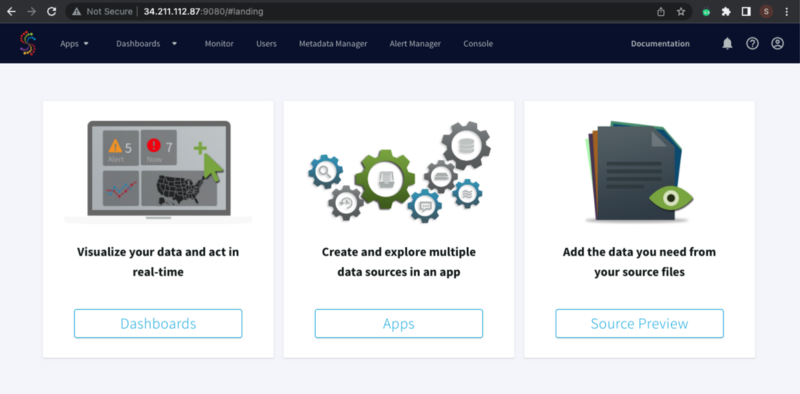Open Metadata Manager in navigation bar
This screenshot has width=800, height=394.
pyautogui.click(x=333, y=44)
